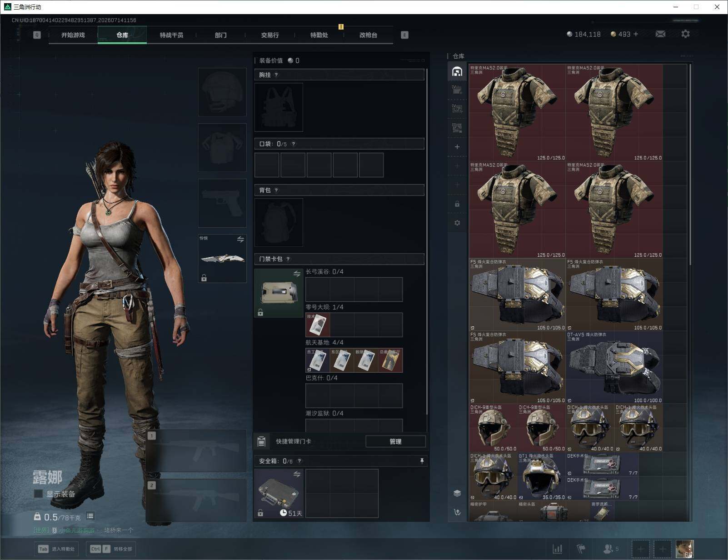Open the settings gear in top bar

(x=685, y=34)
